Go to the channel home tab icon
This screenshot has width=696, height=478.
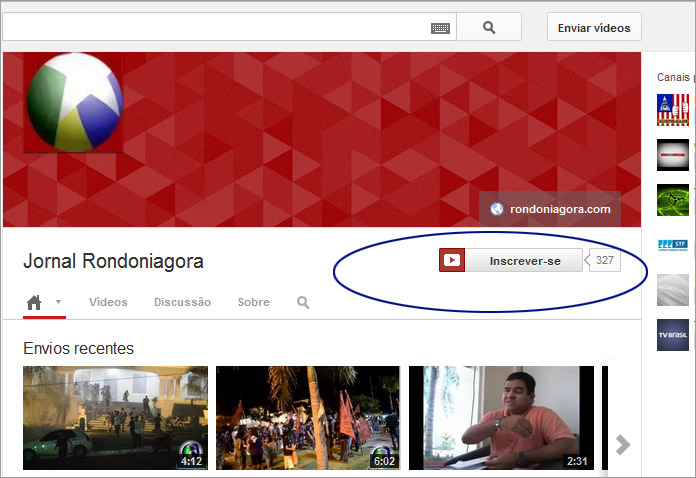[x=34, y=303]
